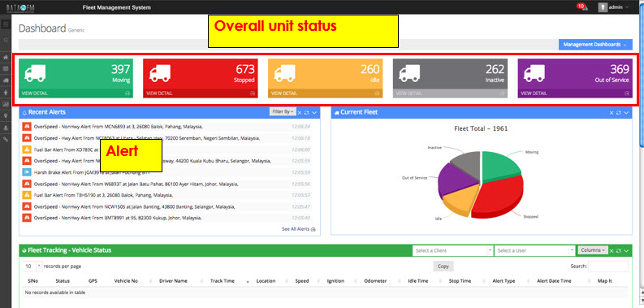View detail of Stopped vehicles

[159, 93]
